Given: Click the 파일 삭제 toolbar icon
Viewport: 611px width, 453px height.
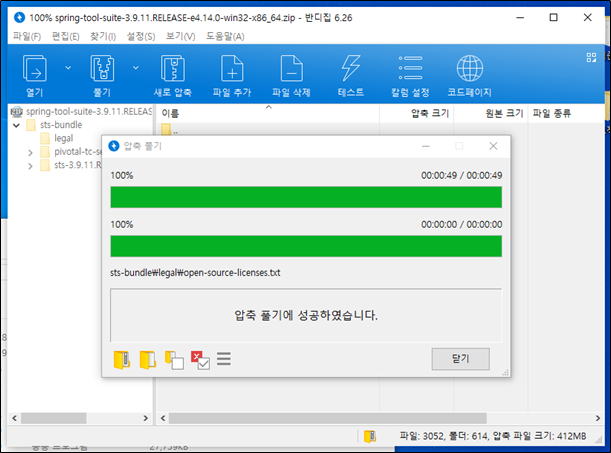Looking at the screenshot, I should [x=291, y=68].
